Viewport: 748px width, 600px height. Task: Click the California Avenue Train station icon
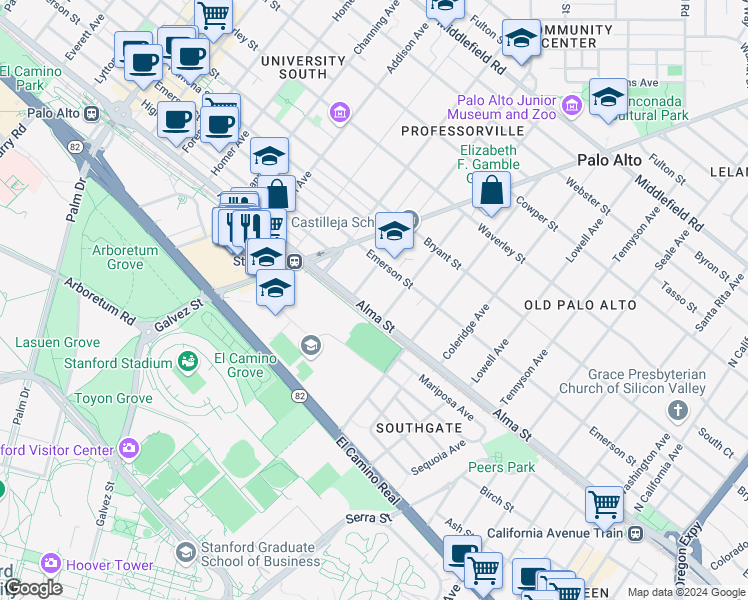point(635,533)
